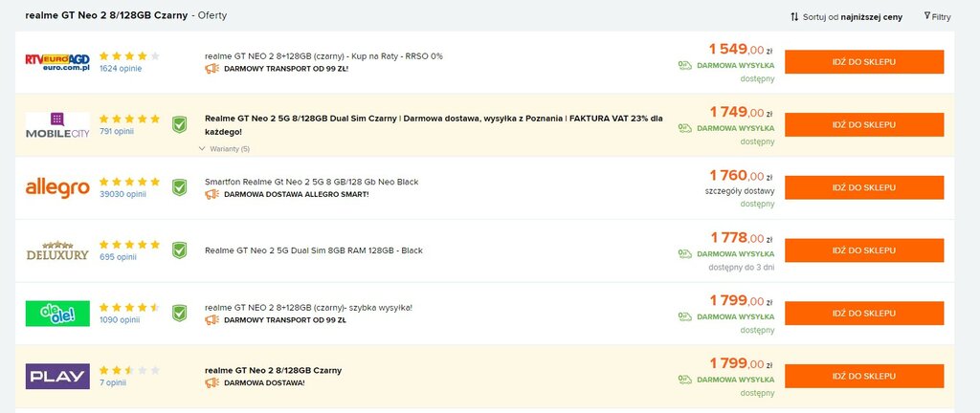Open the Play shop logo
Screen dimensions: 980x413
point(57,376)
